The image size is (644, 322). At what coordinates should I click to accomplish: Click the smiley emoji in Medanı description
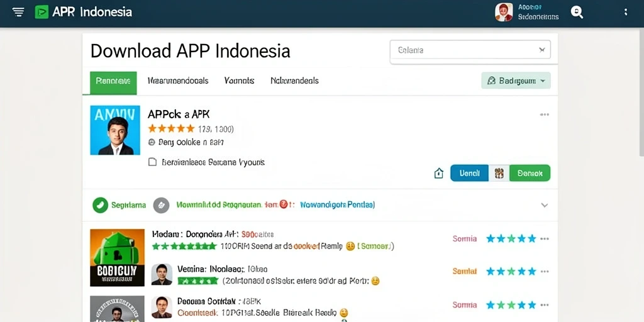(350, 247)
